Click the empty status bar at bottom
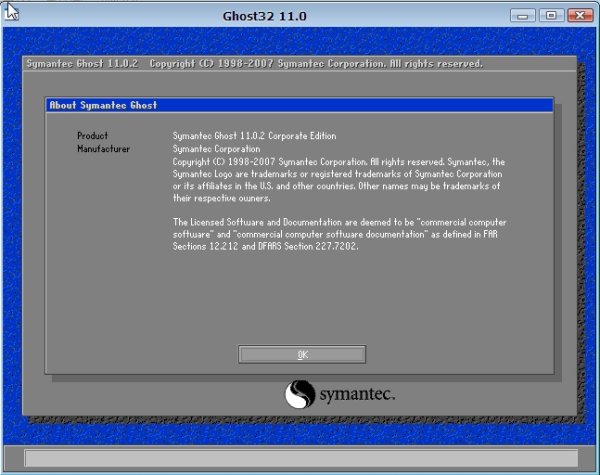 tap(300, 458)
